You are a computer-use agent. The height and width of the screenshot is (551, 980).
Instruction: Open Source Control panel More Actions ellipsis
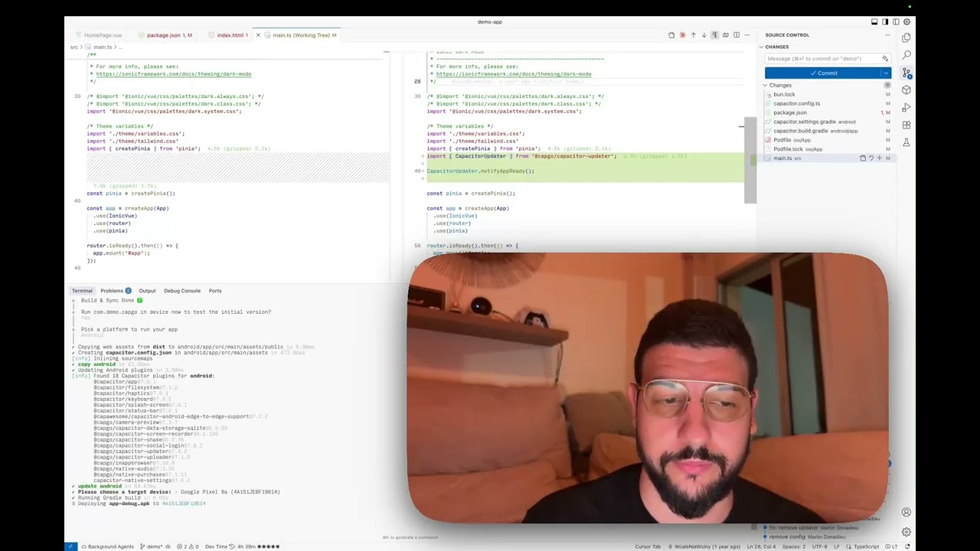[x=886, y=35]
